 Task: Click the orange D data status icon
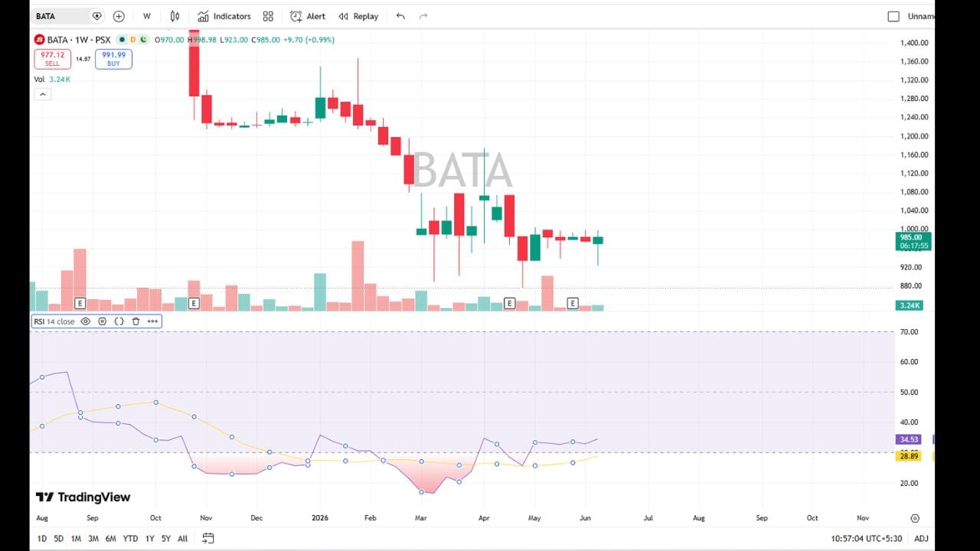(x=133, y=40)
